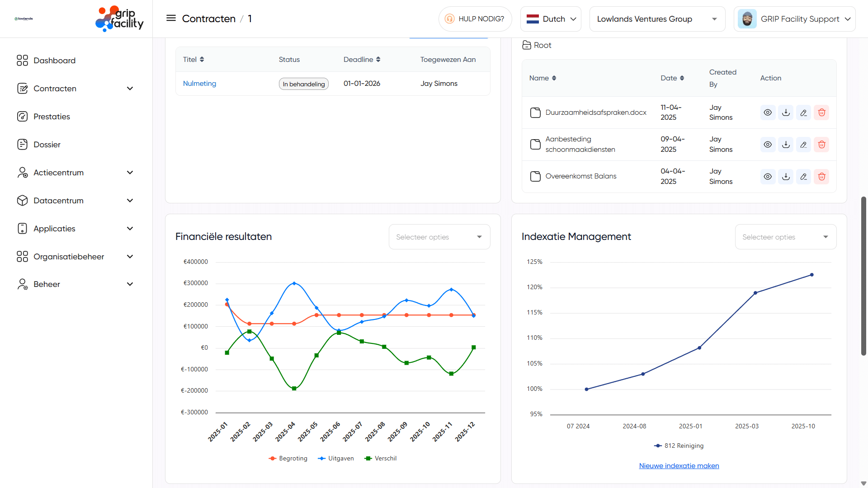Preview Duurzaamheidsafspraken.docx with the eye icon
Image resolution: width=868 pixels, height=488 pixels.
(768, 112)
